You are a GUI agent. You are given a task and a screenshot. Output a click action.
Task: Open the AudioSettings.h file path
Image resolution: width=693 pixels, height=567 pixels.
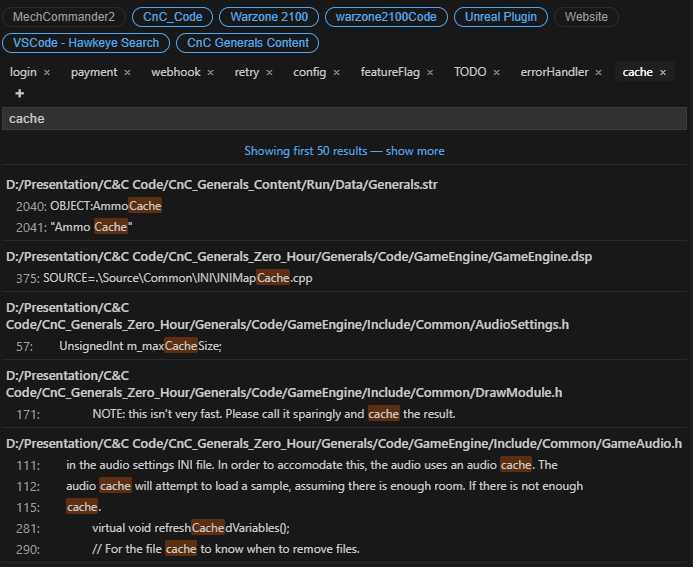pyautogui.click(x=287, y=316)
